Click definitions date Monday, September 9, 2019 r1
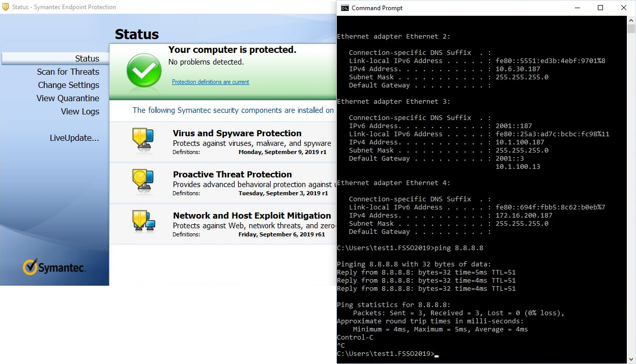Viewport: 636px width, 364px height. 282,152
